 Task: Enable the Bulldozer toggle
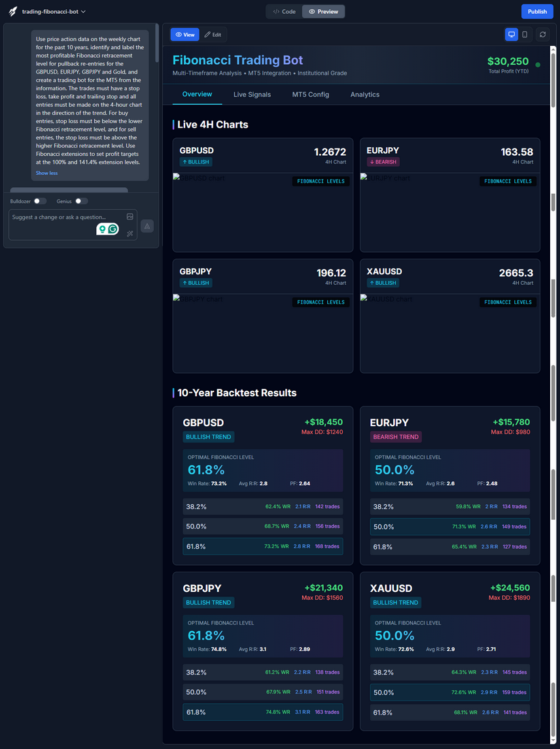(x=40, y=201)
